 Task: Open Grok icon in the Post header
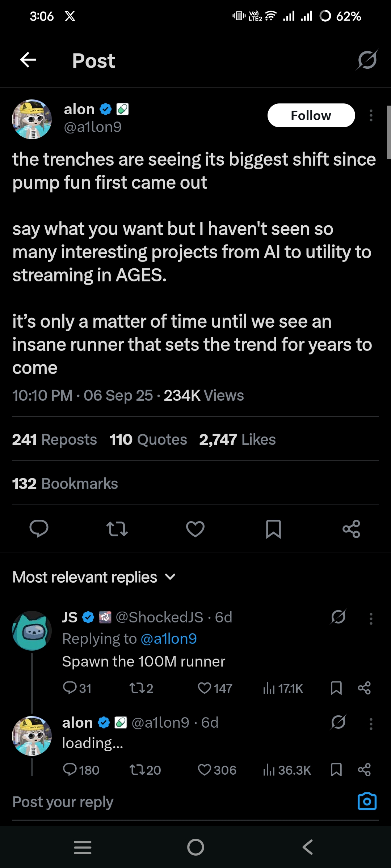click(367, 60)
